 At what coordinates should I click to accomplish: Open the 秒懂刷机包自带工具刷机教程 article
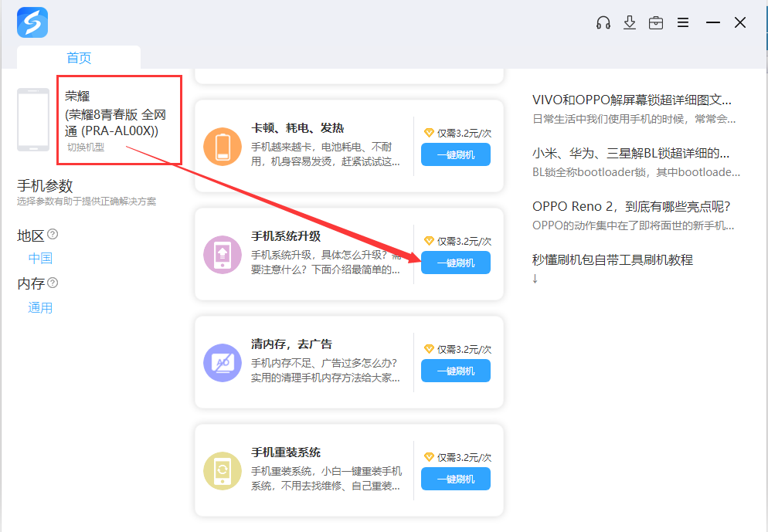[613, 259]
